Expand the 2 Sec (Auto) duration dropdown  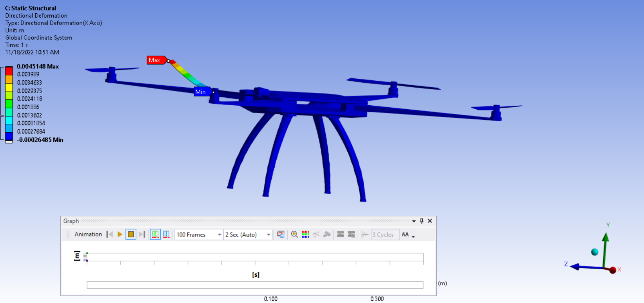tap(248, 234)
